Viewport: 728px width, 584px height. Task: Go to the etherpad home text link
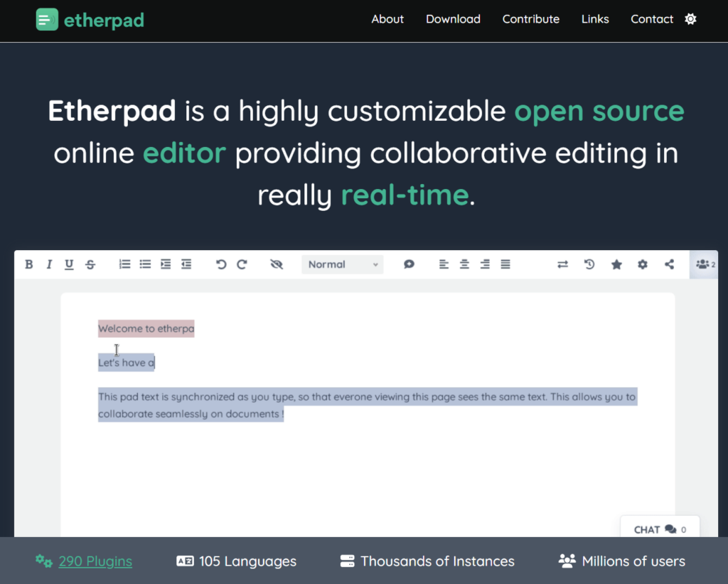104,21
